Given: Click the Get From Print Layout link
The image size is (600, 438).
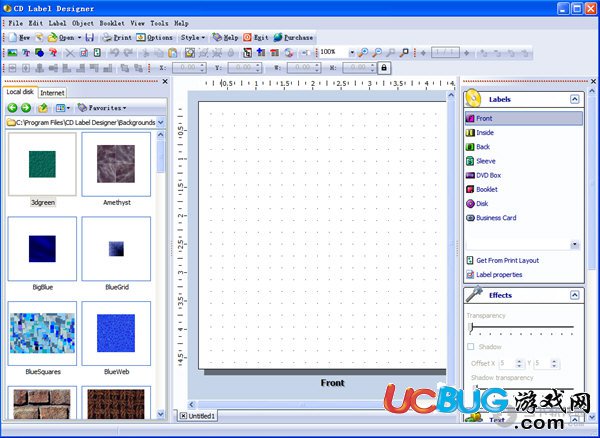Looking at the screenshot, I should [x=502, y=261].
